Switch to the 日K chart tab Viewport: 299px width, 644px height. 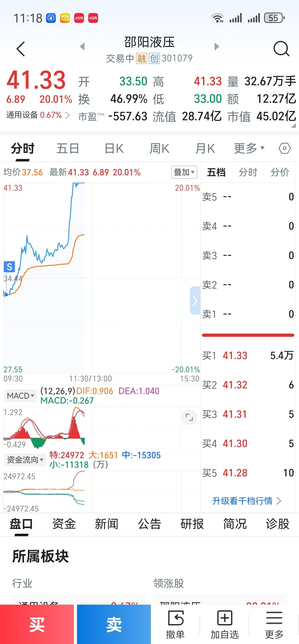[114, 148]
